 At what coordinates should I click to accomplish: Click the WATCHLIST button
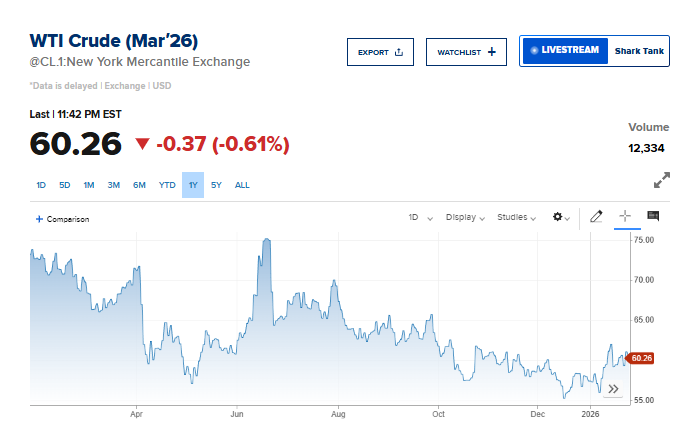[x=466, y=52]
